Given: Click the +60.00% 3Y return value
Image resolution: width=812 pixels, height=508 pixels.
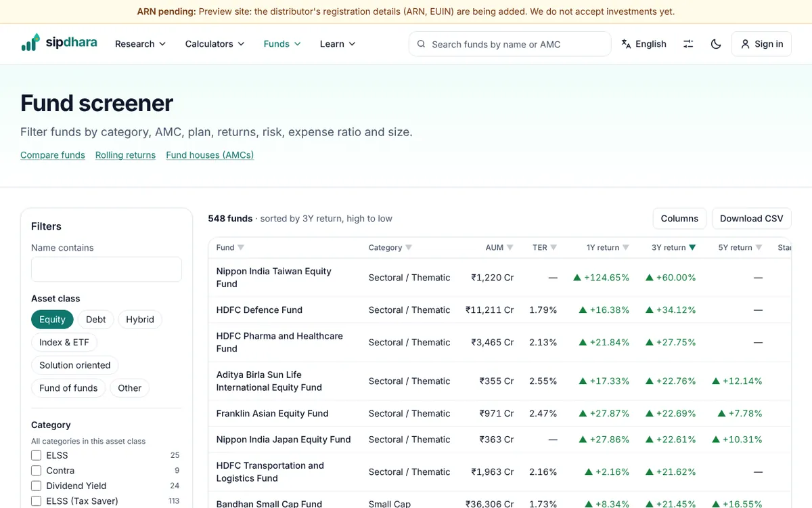Looking at the screenshot, I should coord(671,278).
